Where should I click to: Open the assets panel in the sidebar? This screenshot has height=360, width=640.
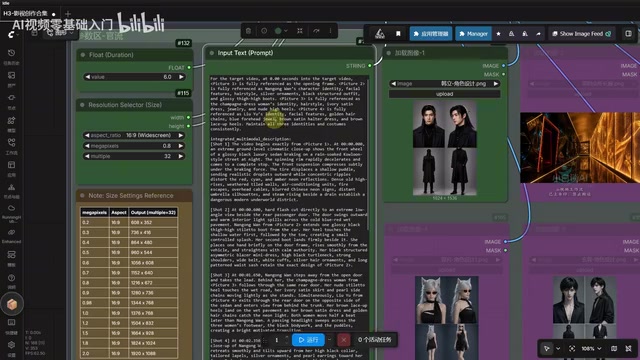click(x=11, y=76)
